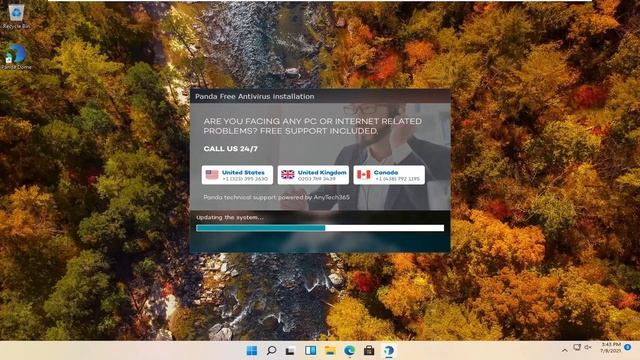
Task: Open the Panda Dome desktop shortcut
Action: pos(16,56)
